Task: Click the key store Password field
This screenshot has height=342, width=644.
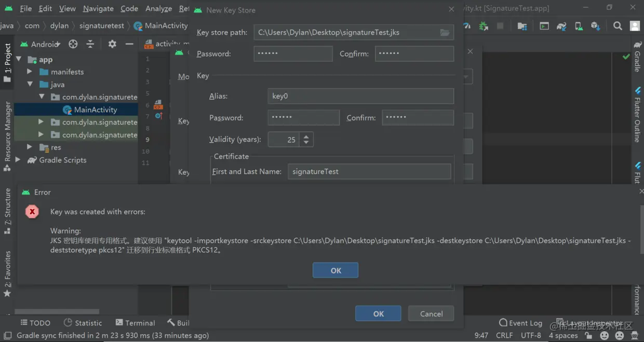Action: tap(293, 53)
